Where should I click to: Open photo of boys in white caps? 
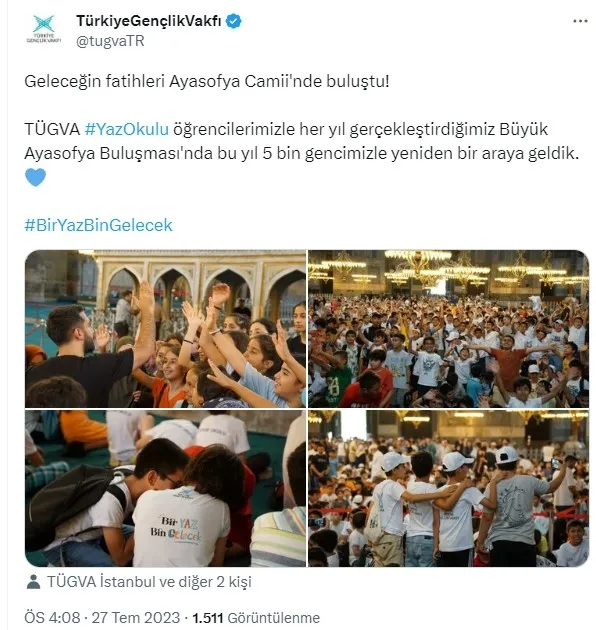[x=449, y=488]
